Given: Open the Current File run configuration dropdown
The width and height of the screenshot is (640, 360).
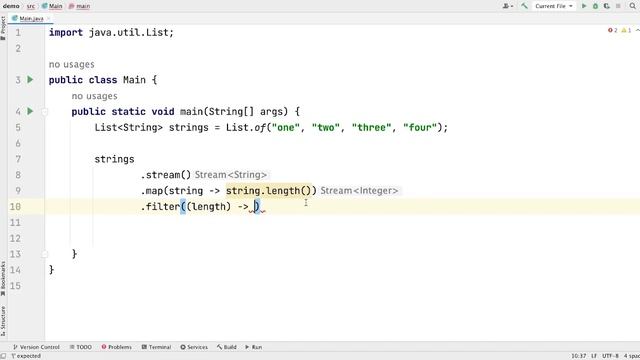Looking at the screenshot, I should pyautogui.click(x=553, y=6).
